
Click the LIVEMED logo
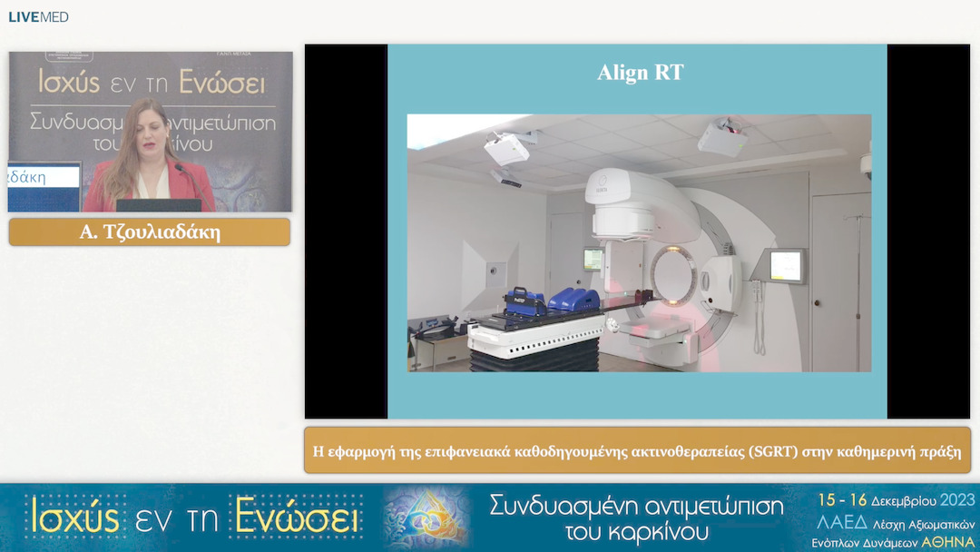[x=38, y=17]
